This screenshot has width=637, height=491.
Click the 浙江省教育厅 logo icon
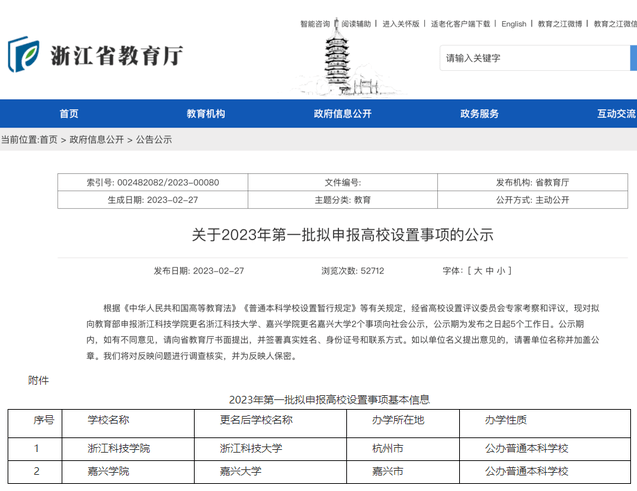(x=24, y=56)
